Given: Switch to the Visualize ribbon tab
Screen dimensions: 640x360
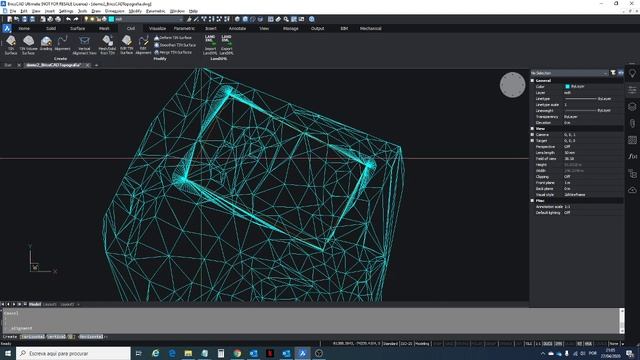Looking at the screenshot, I should [x=157, y=29].
